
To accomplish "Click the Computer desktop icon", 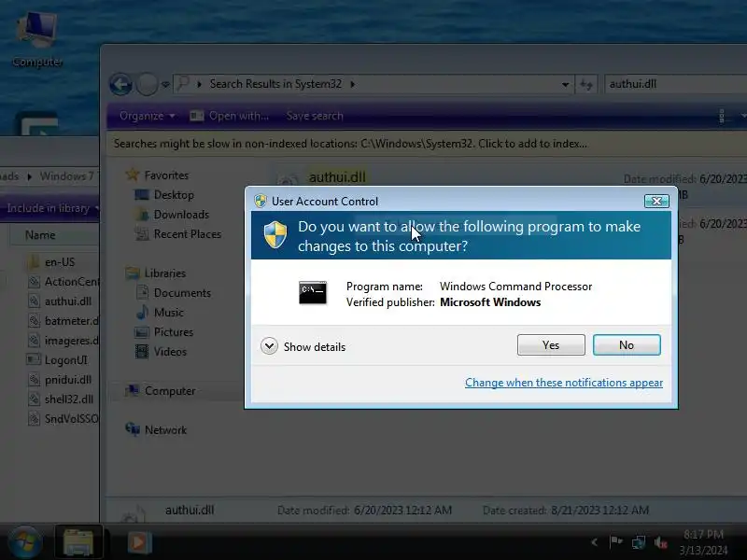I will (x=37, y=39).
